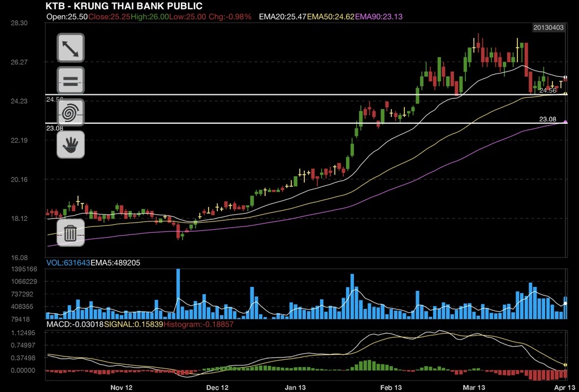Select the hand pan tool
Image resolution: width=579 pixels, height=392 pixels.
pyautogui.click(x=71, y=145)
